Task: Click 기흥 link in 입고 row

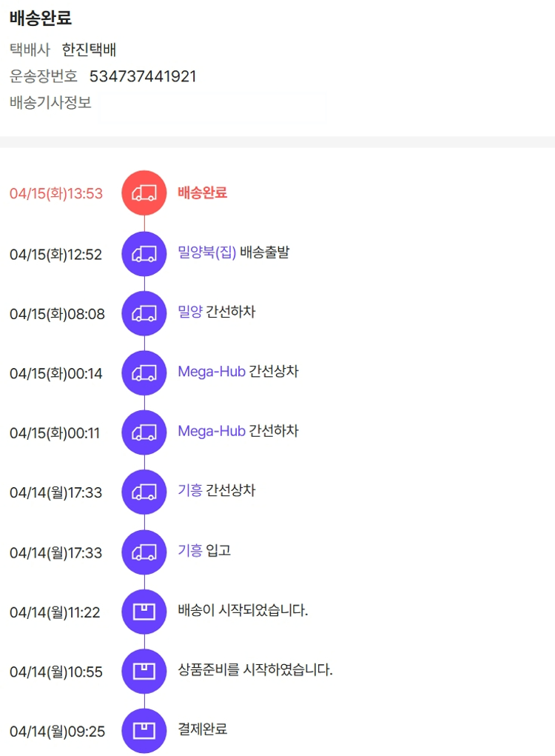Action: [190, 550]
